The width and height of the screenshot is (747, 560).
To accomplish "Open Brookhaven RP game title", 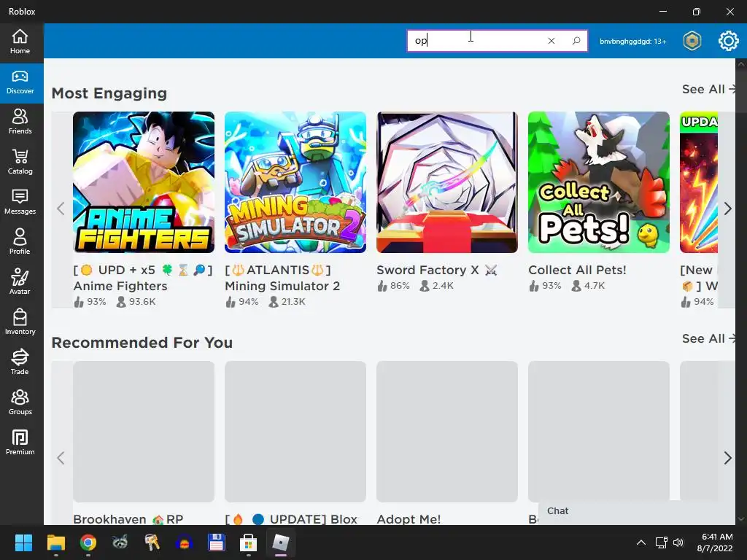I will [x=128, y=519].
